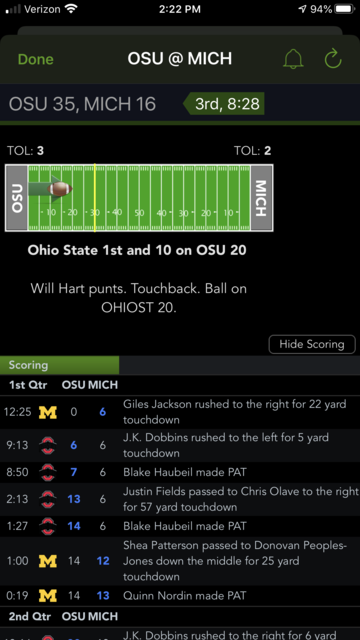The image size is (360, 640).
Task: Tap the refresh arrow icon
Action: click(x=333, y=59)
